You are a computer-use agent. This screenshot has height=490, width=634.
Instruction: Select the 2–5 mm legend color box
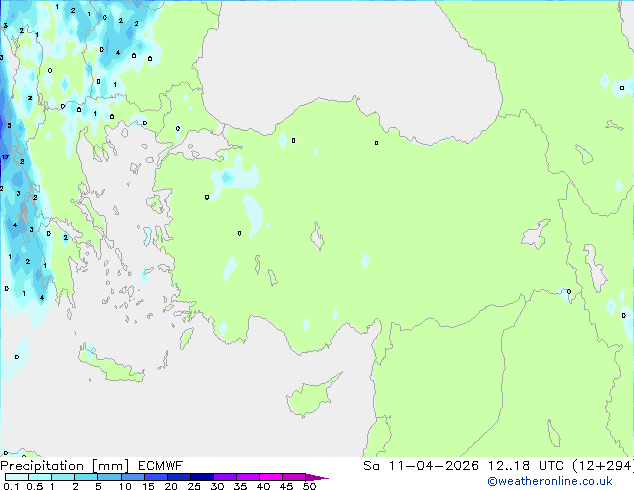pos(86,477)
